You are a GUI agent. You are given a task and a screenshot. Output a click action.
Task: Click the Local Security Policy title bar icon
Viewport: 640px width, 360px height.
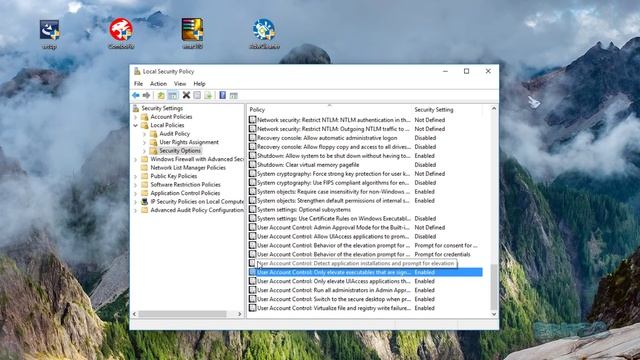point(137,71)
